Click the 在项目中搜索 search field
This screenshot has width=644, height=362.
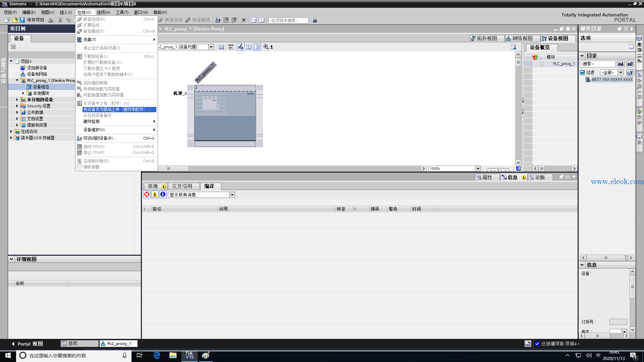coord(288,20)
